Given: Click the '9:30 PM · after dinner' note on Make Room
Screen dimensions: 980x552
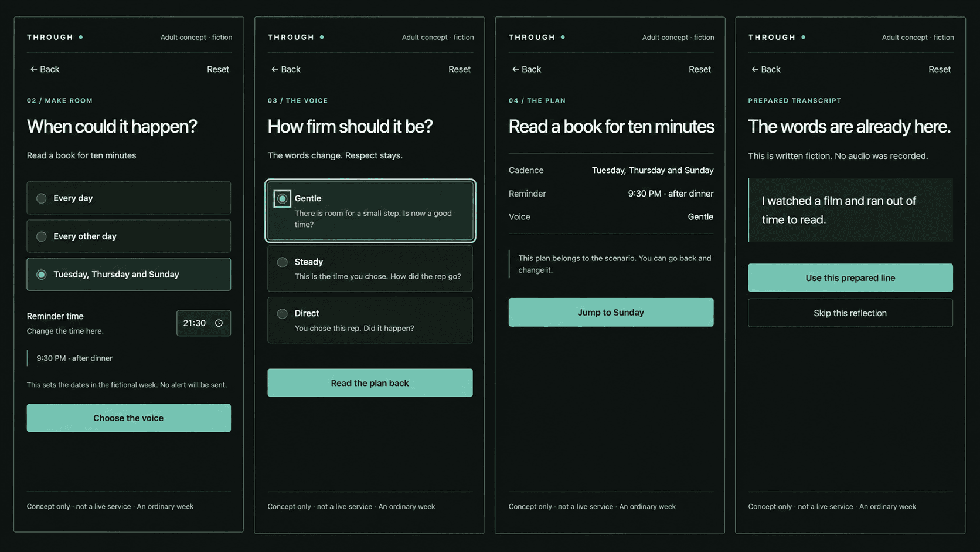Looking at the screenshot, I should 74,358.
